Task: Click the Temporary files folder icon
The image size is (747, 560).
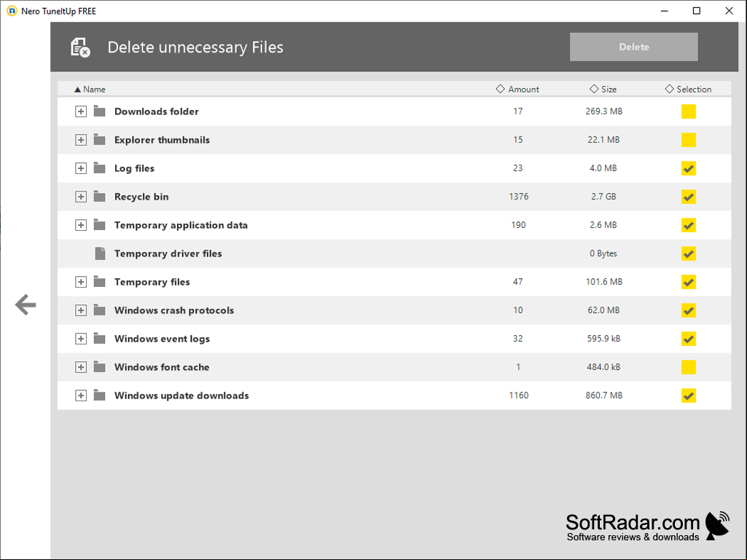Action: click(100, 282)
